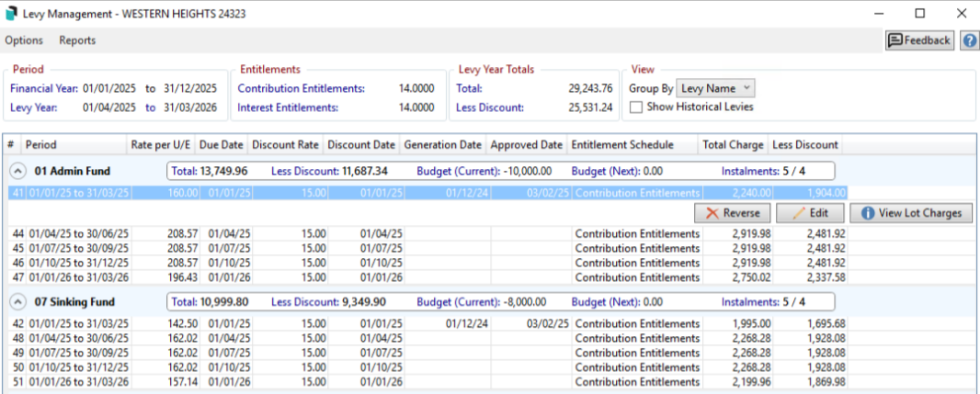Image resolution: width=980 pixels, height=394 pixels.
Task: Reverse the selected levy
Action: [733, 213]
